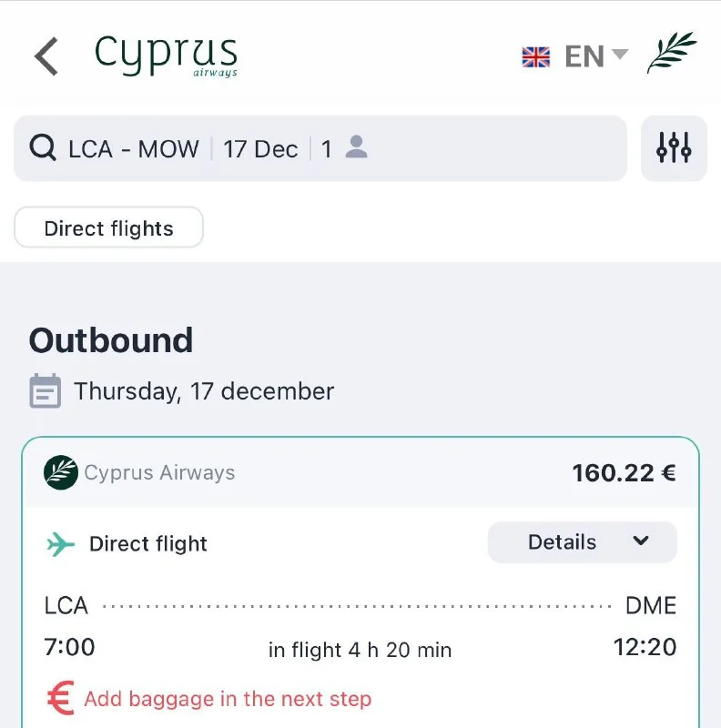The width and height of the screenshot is (721, 728).
Task: Open the filter sliders icon
Action: pyautogui.click(x=674, y=147)
